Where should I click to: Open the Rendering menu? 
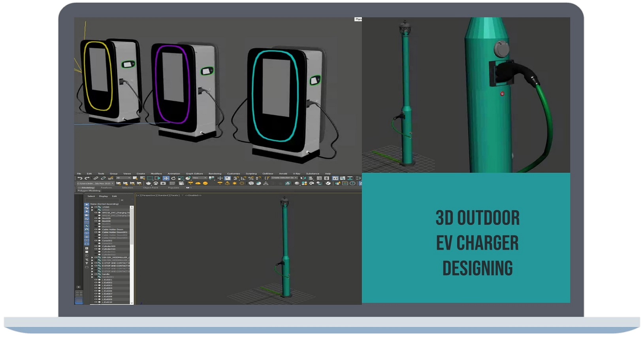pos(215,174)
